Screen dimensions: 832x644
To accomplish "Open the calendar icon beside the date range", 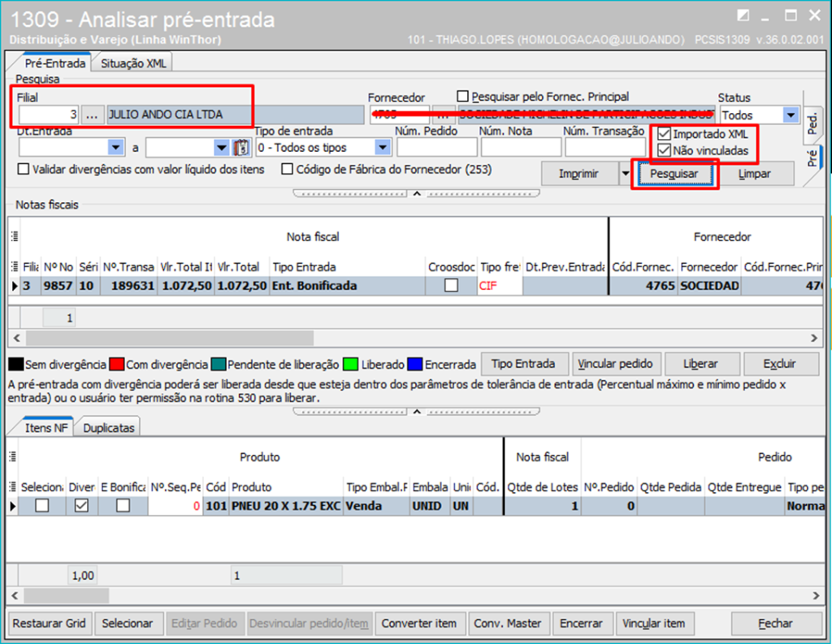I will click(241, 148).
